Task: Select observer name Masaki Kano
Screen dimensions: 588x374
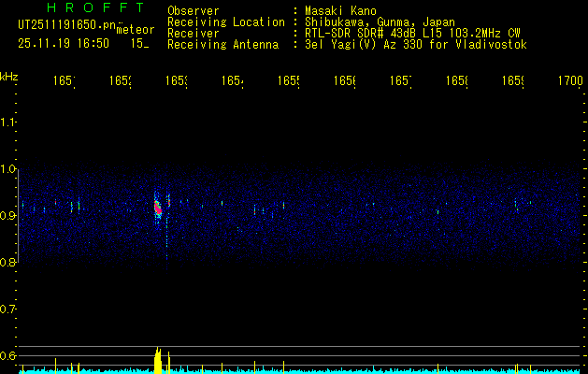Action: [x=340, y=10]
